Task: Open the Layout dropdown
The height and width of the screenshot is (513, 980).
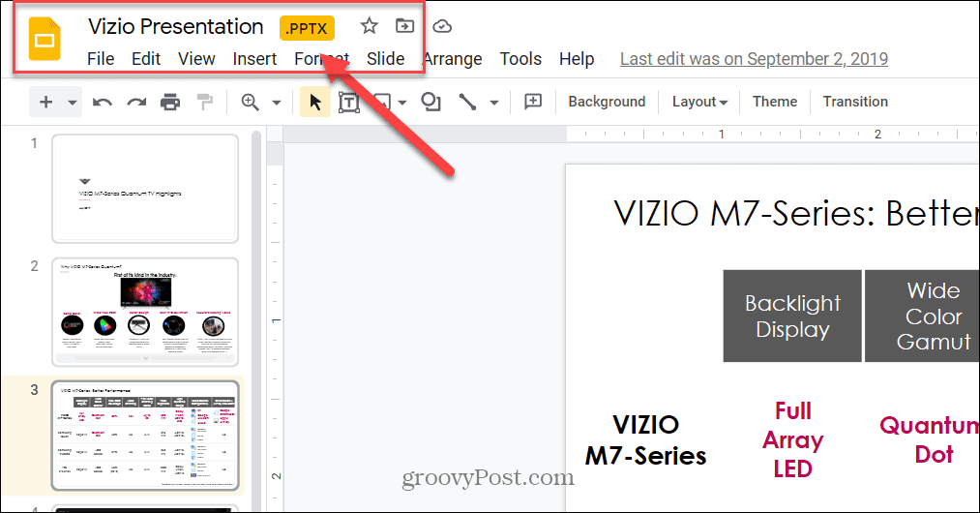Action: click(699, 102)
